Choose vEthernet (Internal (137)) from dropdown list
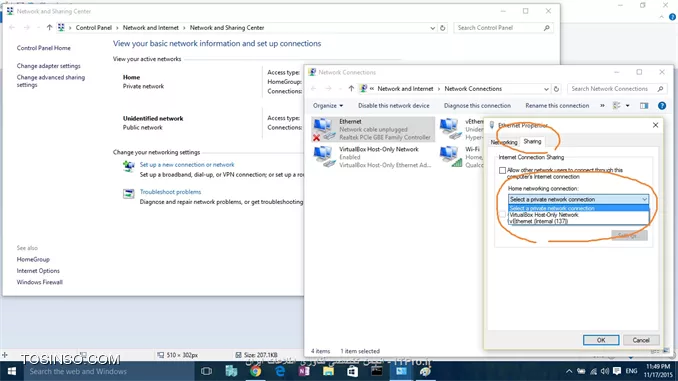Viewport: 678px width, 381px height. tap(578, 221)
